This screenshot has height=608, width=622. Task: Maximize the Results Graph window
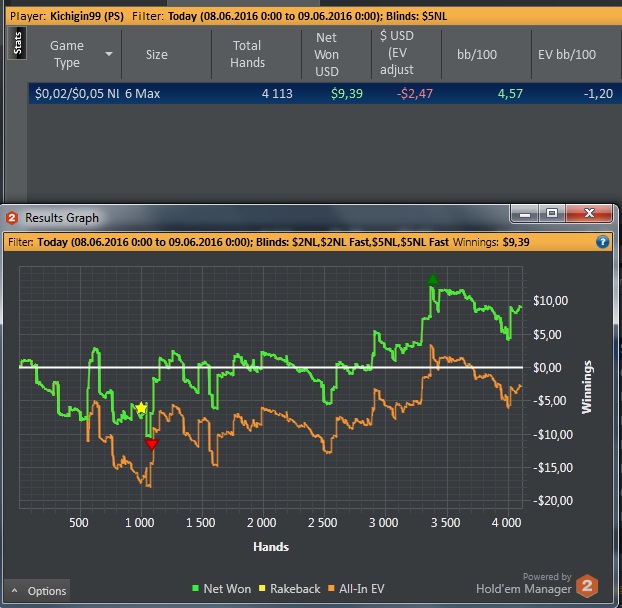(x=552, y=214)
